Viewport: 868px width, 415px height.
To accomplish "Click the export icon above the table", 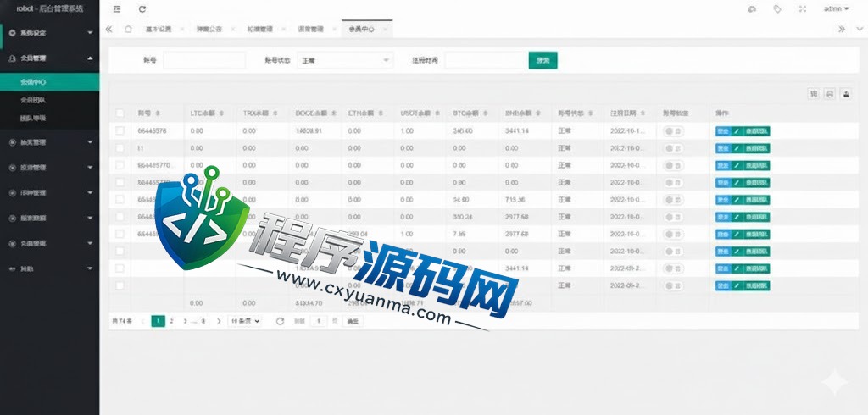I will pos(846,94).
